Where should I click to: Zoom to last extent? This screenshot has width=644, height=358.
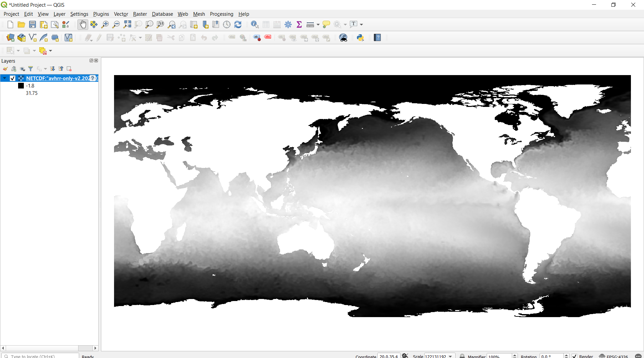171,24
